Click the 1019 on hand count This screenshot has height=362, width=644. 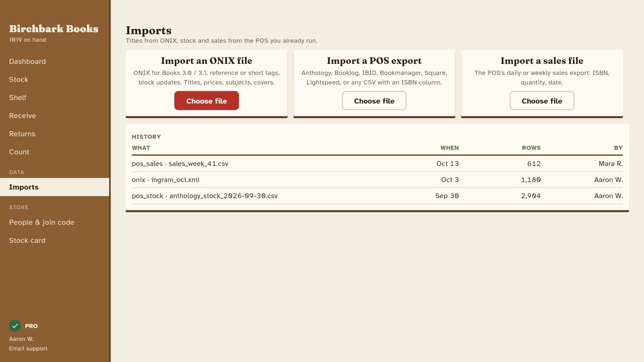(x=27, y=40)
